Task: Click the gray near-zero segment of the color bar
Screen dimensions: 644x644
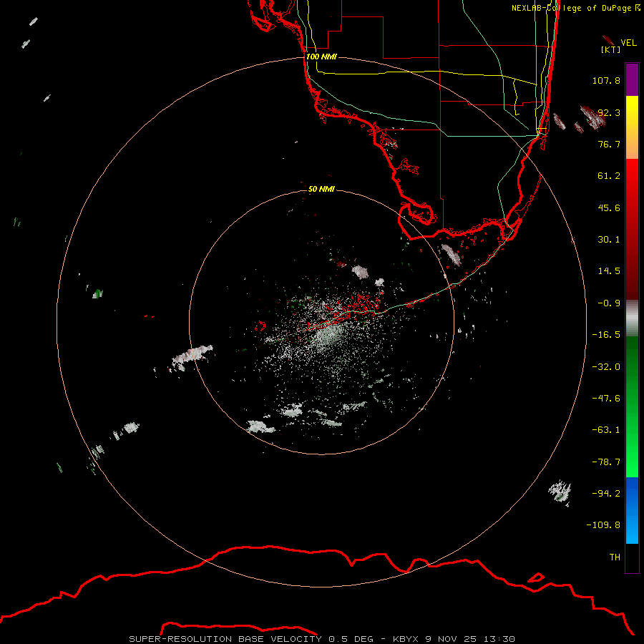Action: [632, 317]
